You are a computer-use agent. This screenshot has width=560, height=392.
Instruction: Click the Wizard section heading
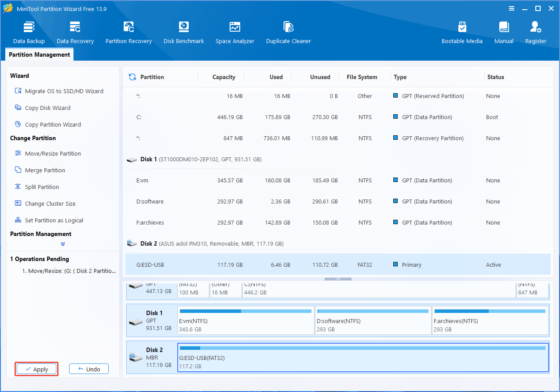coord(20,76)
